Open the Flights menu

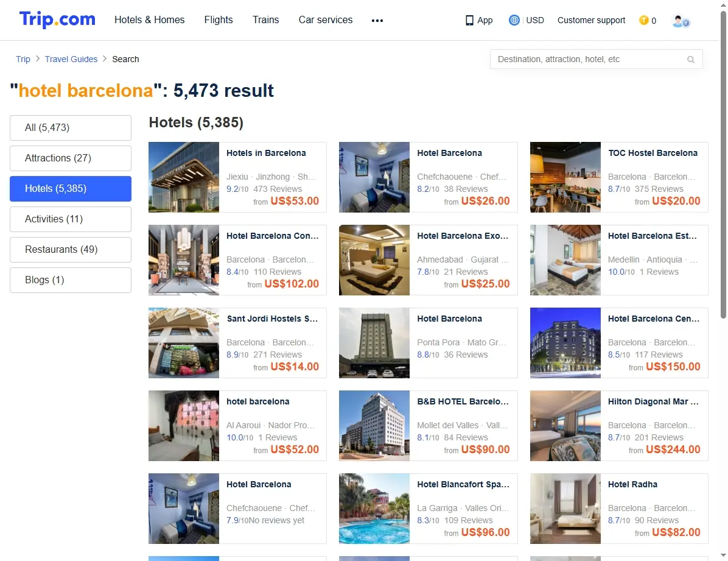[218, 20]
